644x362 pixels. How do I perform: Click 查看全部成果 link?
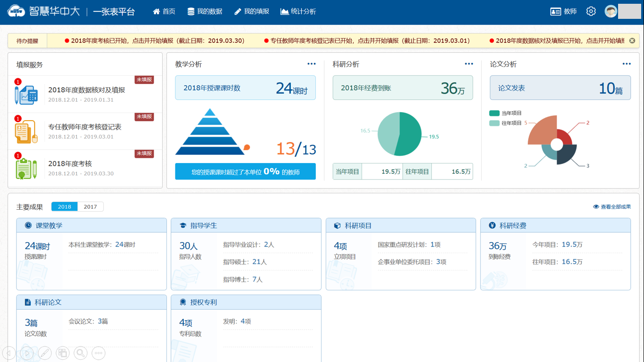pyautogui.click(x=612, y=207)
